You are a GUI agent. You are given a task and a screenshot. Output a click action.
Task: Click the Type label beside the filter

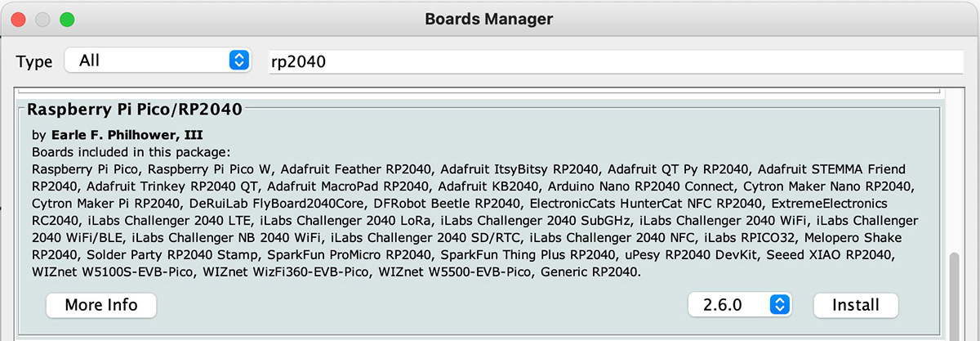pos(34,62)
